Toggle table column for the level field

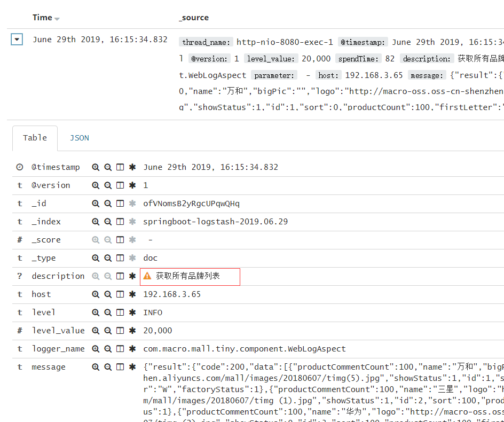(x=120, y=312)
